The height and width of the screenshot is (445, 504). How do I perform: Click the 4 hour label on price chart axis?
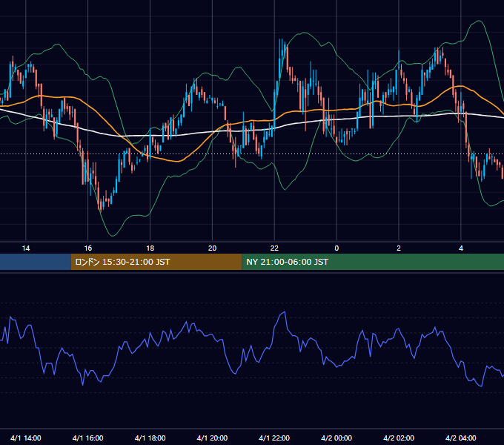point(461,248)
